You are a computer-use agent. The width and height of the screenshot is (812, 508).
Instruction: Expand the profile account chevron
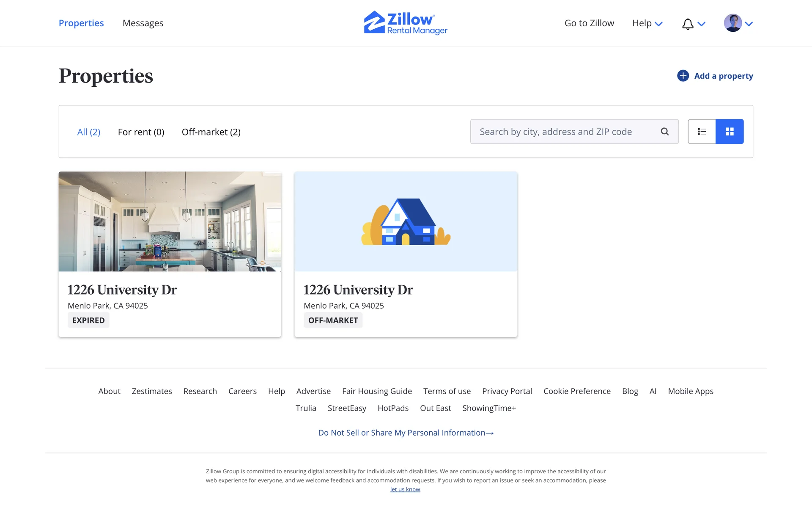pyautogui.click(x=749, y=24)
